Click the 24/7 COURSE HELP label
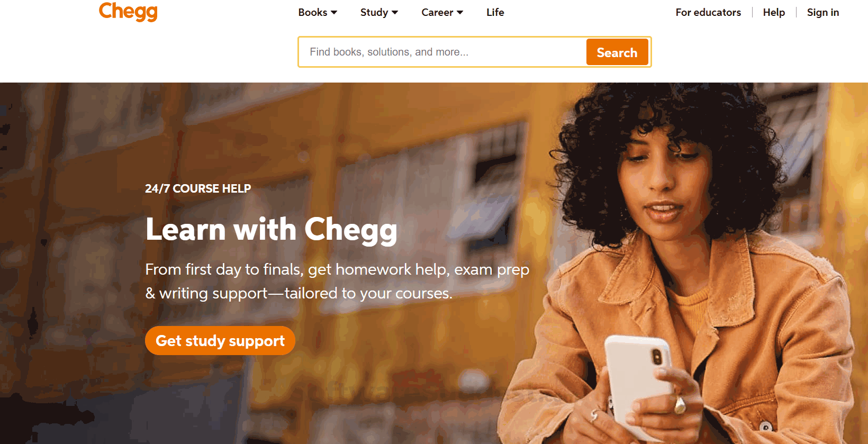The height and width of the screenshot is (444, 868). click(x=198, y=188)
